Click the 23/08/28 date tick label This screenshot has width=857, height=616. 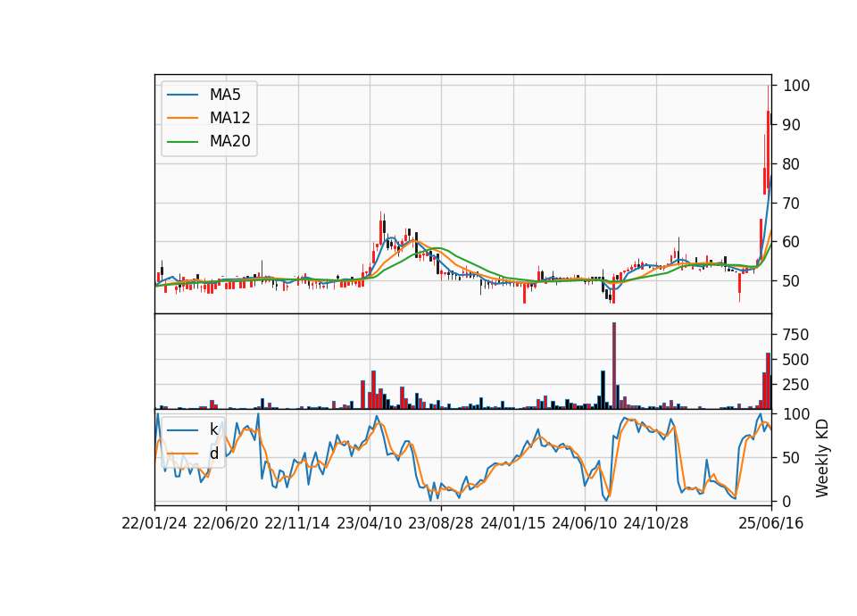coord(441,524)
